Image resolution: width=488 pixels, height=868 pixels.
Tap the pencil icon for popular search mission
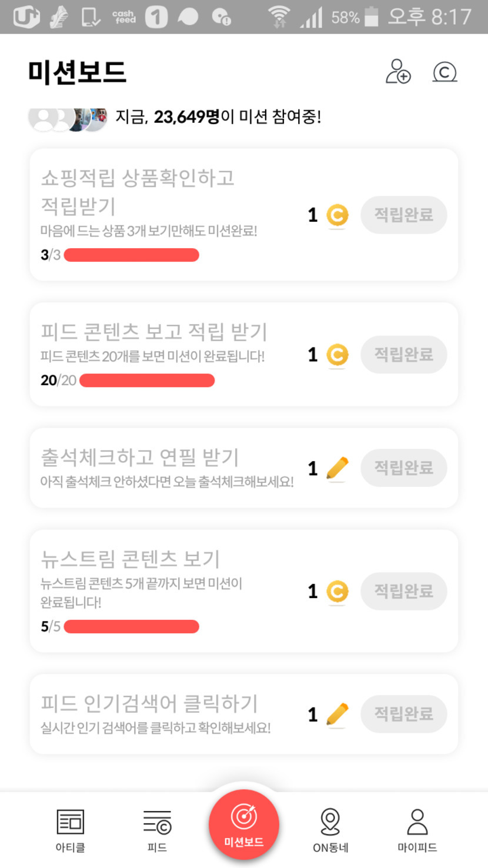coord(337,715)
